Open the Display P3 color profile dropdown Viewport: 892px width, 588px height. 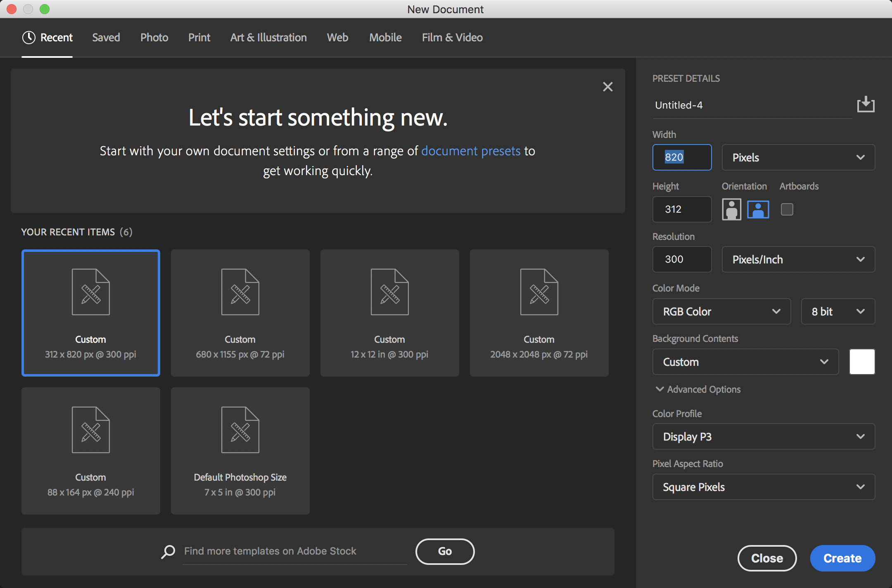click(x=763, y=436)
